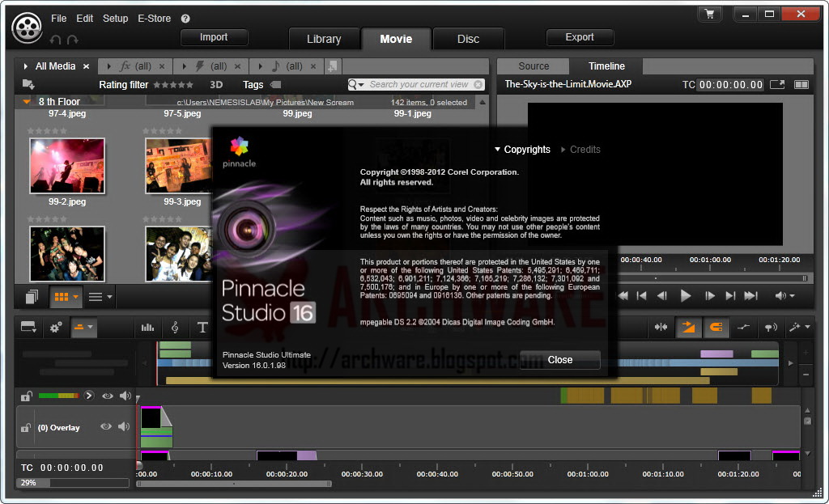Toggle the magnet snapping mode
The height and width of the screenshot is (504, 829).
[x=716, y=328]
